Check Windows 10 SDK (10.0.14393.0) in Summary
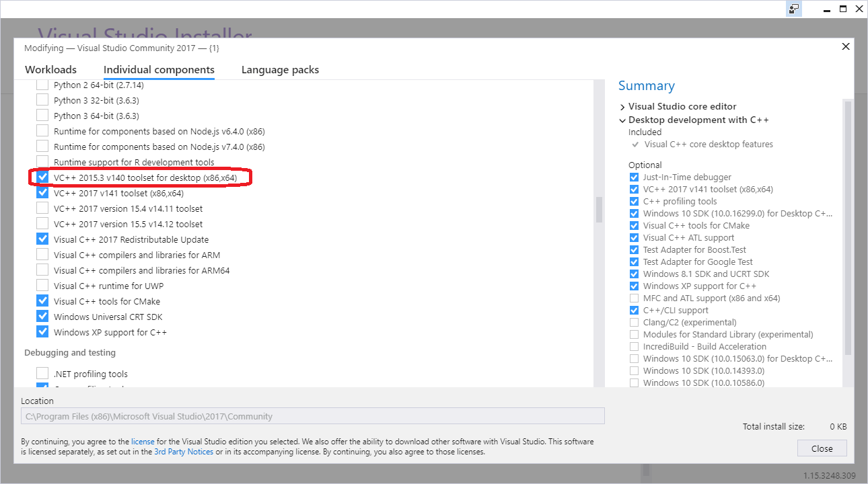This screenshot has width=868, height=484. click(634, 371)
